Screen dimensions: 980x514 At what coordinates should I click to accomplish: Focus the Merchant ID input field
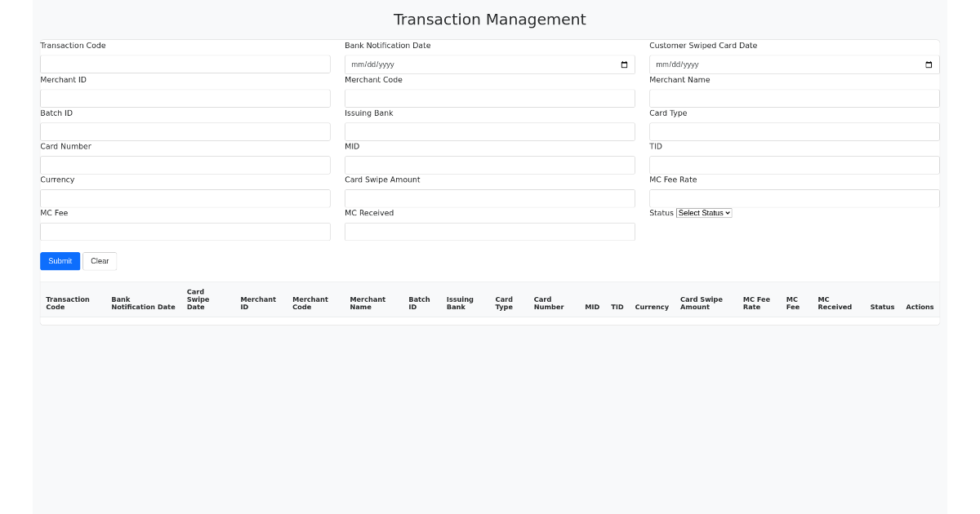click(x=185, y=97)
